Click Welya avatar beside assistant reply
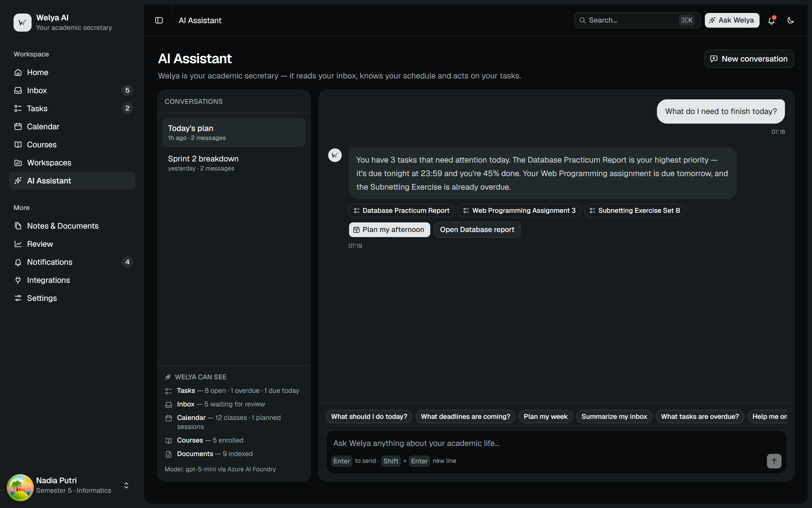The image size is (812, 508). tap(335, 155)
